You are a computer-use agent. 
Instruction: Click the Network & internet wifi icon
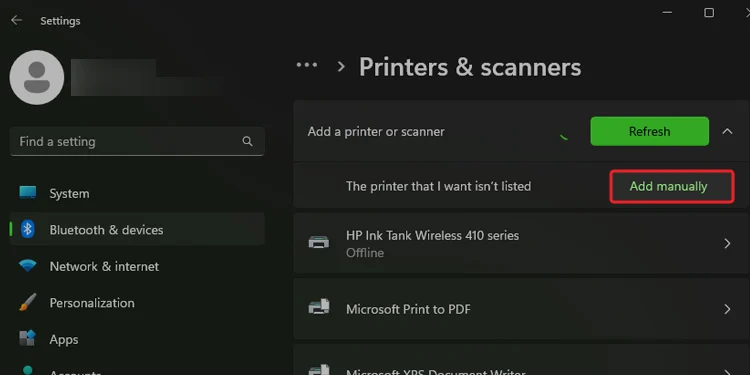tap(28, 265)
